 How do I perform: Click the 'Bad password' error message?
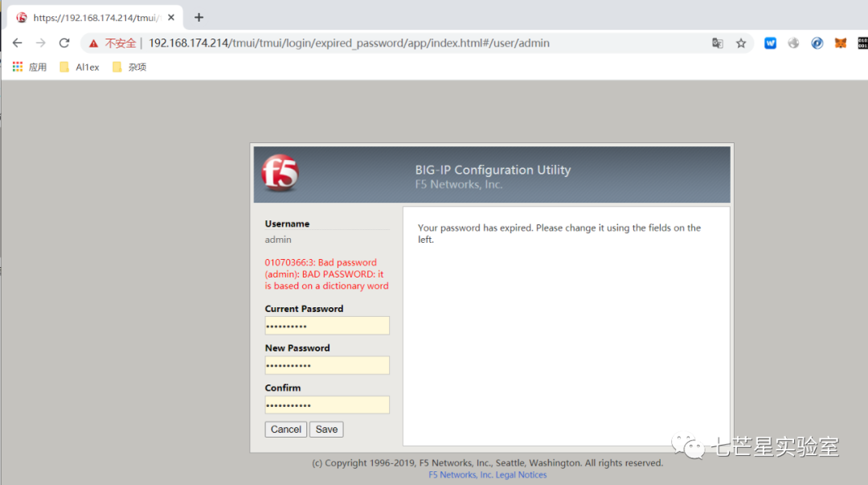tap(326, 274)
